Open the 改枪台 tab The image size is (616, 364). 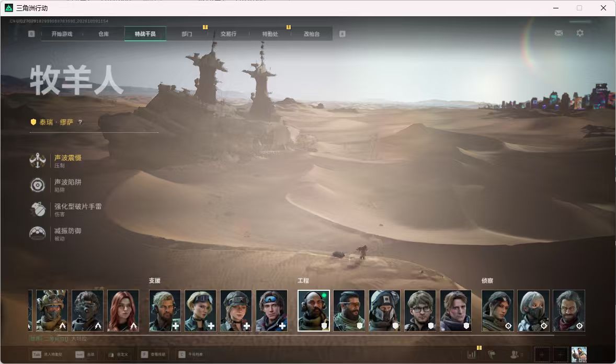pyautogui.click(x=312, y=34)
